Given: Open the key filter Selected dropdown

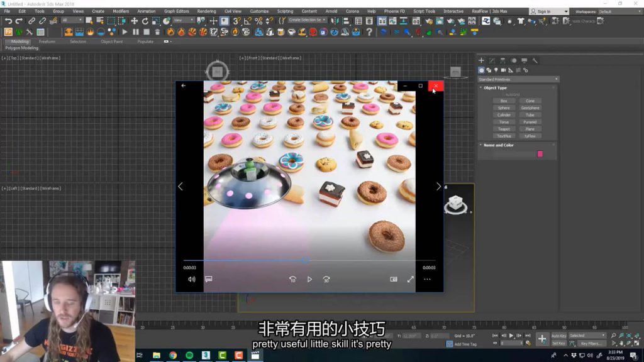Looking at the screenshot, I should click(x=587, y=336).
